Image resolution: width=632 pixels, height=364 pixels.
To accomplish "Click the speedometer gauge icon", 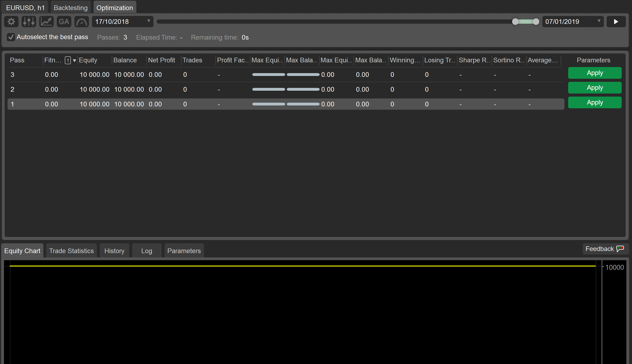I will 82,22.
